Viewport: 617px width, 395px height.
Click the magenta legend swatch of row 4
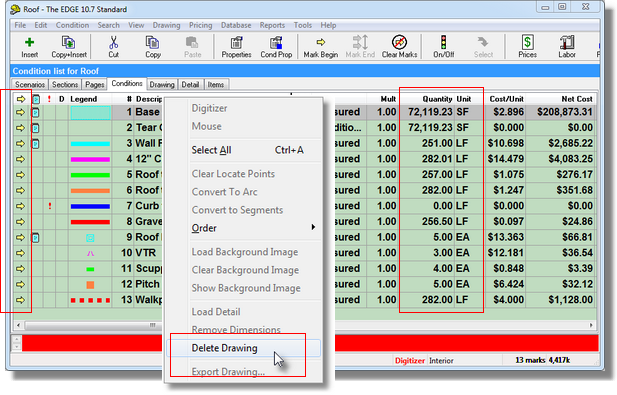(x=90, y=160)
